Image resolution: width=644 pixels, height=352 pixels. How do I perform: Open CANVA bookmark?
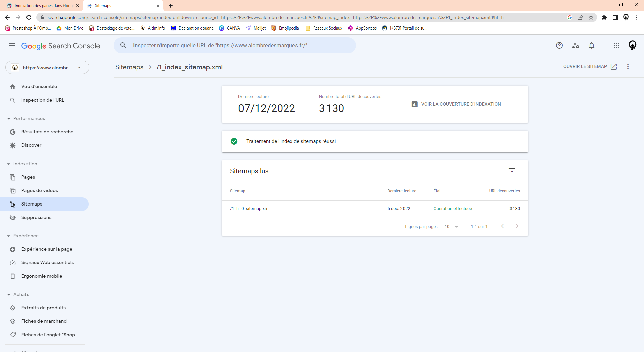click(230, 28)
